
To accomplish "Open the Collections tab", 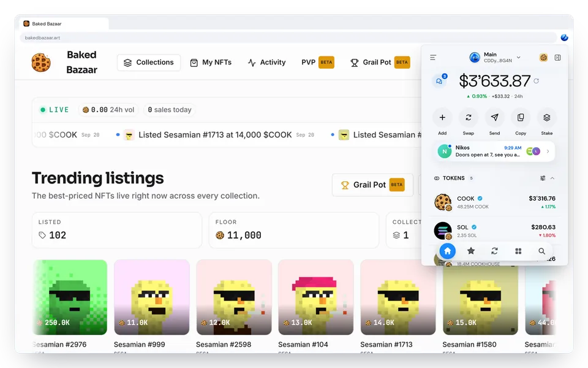I will 149,63.
